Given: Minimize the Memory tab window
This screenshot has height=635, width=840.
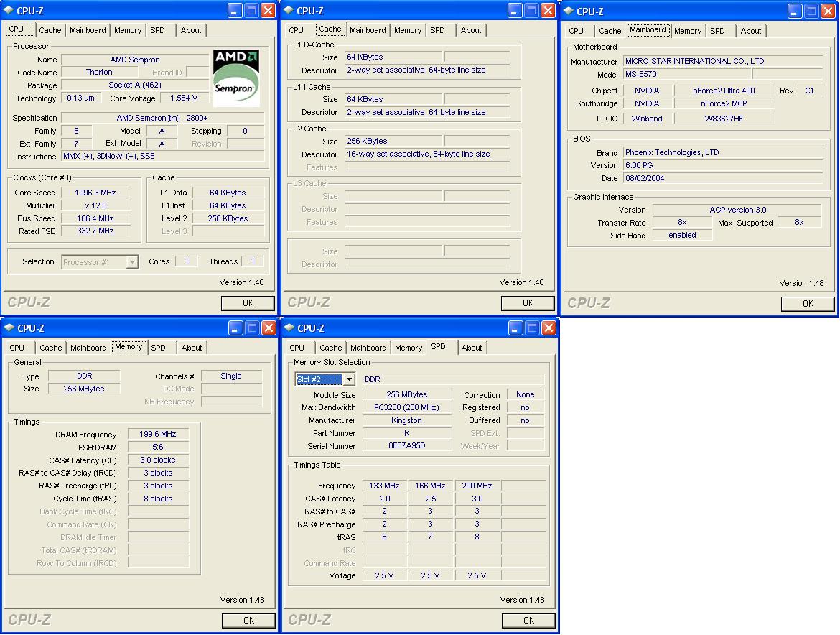Looking at the screenshot, I should click(235, 328).
